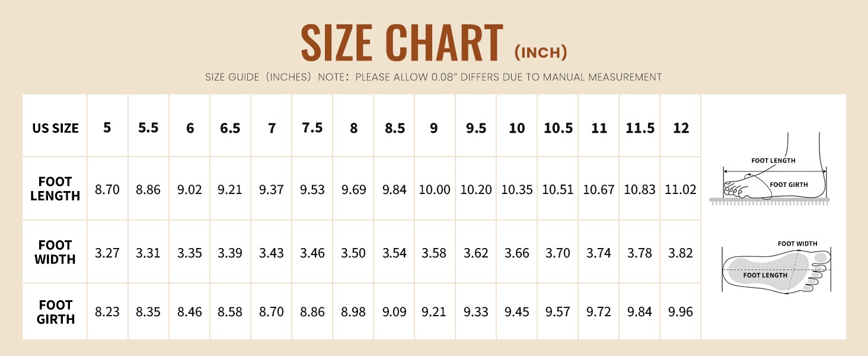Click the "FOOT WIDTH" label inside the footprint diagram

[797, 243]
